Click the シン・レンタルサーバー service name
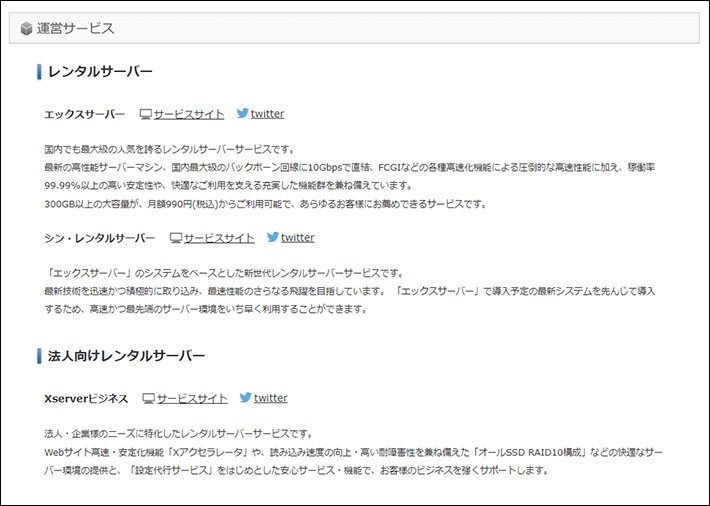710x506 pixels. [x=100, y=238]
